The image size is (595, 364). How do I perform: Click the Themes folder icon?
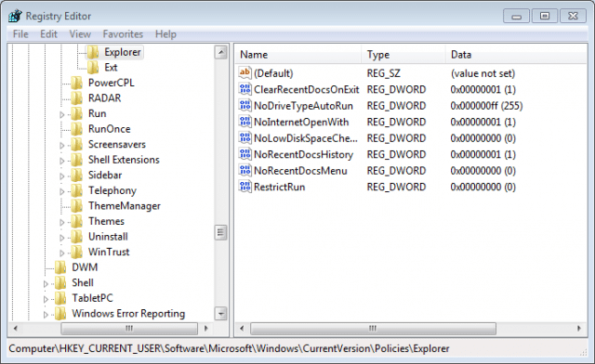pos(76,221)
